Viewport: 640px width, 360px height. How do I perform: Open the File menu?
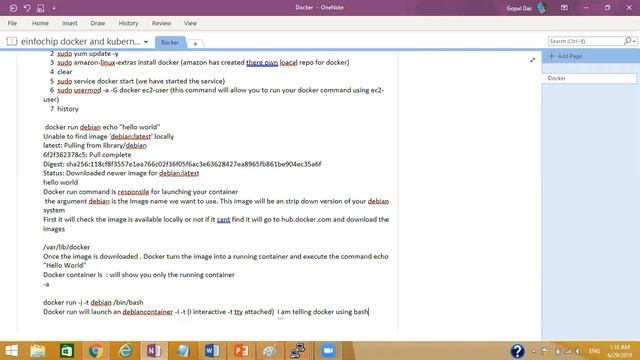coord(12,23)
